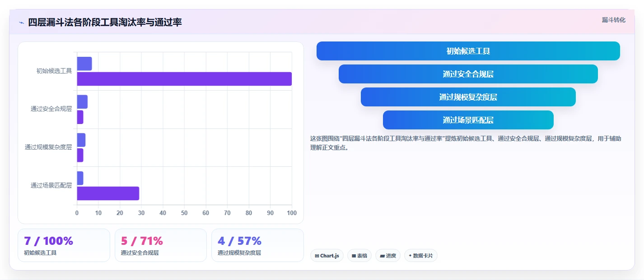Click the description paragraph starting 这张图围绕

coord(466,143)
